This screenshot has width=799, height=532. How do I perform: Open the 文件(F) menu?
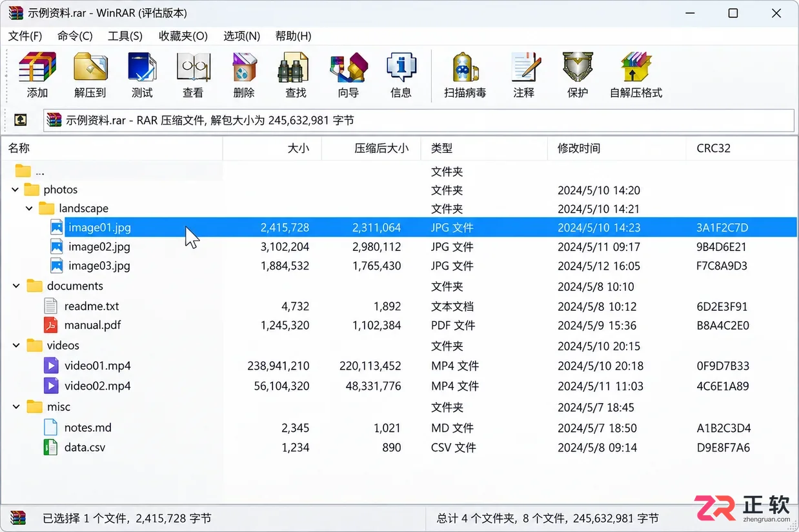click(x=25, y=36)
